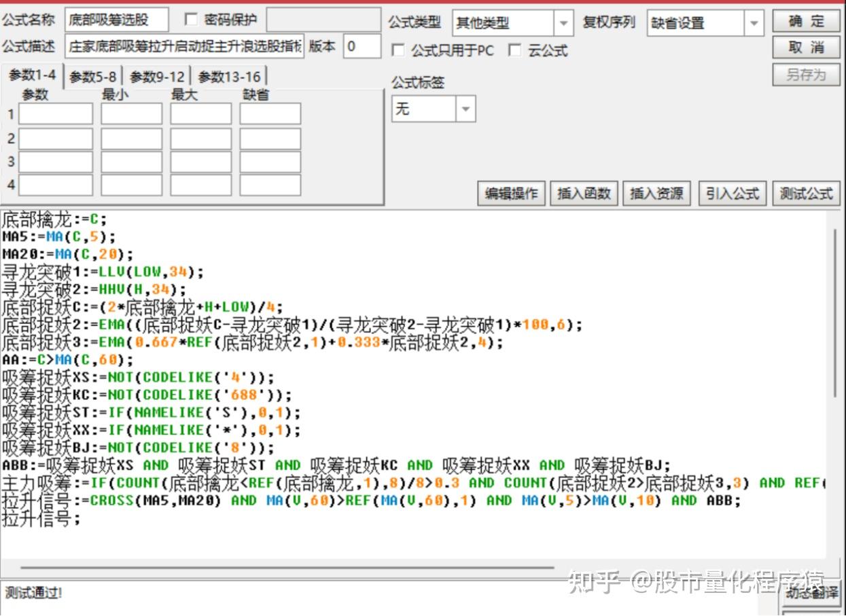Click the line starting 吸筹捉妖ST:=
The width and height of the screenshot is (846, 616).
(x=151, y=413)
